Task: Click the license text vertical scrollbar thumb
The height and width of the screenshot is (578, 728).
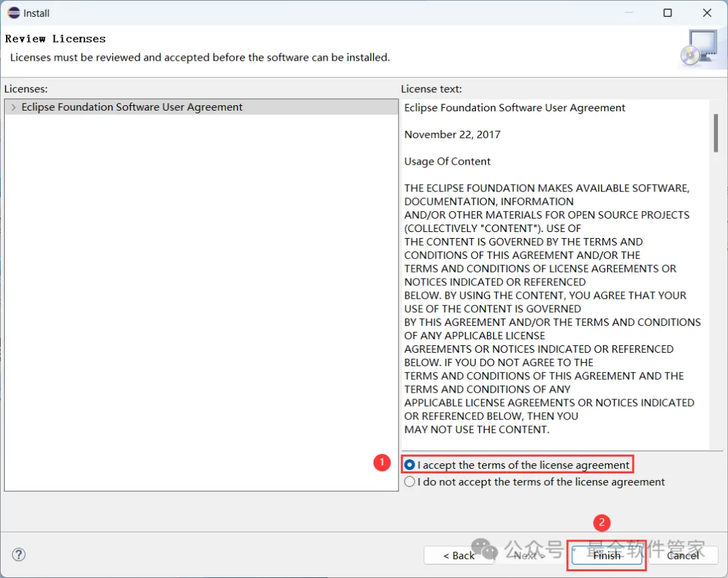Action: [715, 134]
